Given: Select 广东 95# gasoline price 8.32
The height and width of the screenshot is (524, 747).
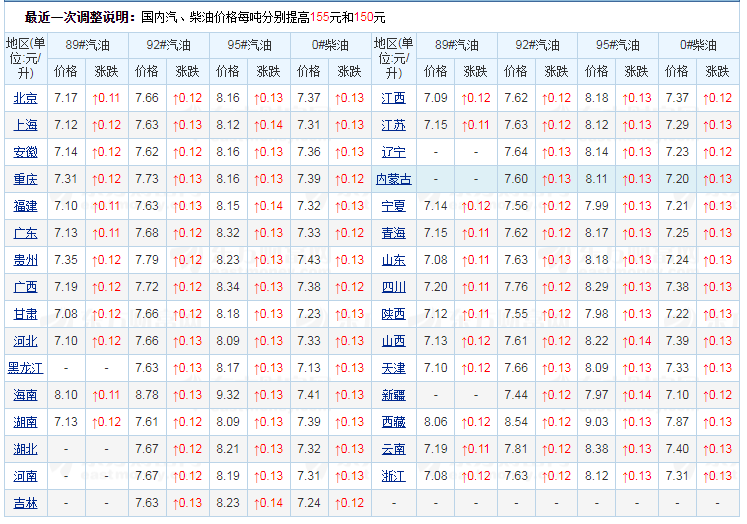Looking at the screenshot, I should point(228,233).
